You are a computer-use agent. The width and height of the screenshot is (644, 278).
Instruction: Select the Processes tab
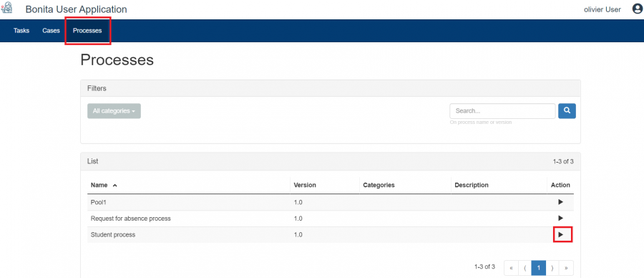[x=87, y=30]
